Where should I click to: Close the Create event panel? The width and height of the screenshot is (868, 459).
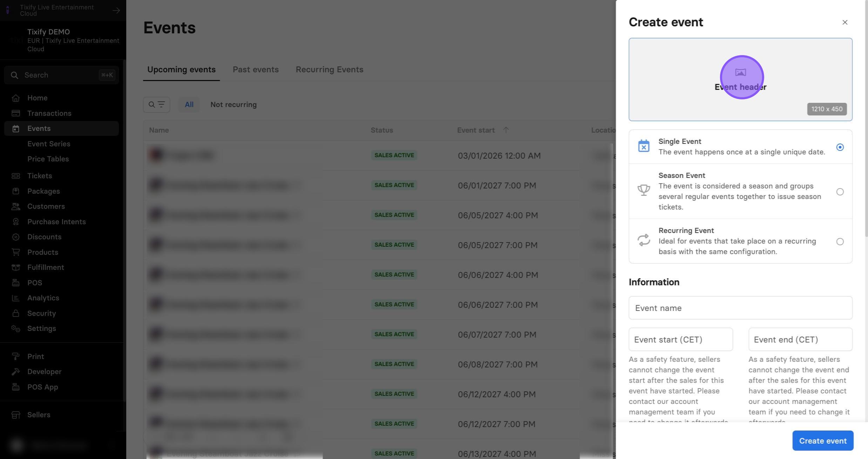pyautogui.click(x=845, y=22)
